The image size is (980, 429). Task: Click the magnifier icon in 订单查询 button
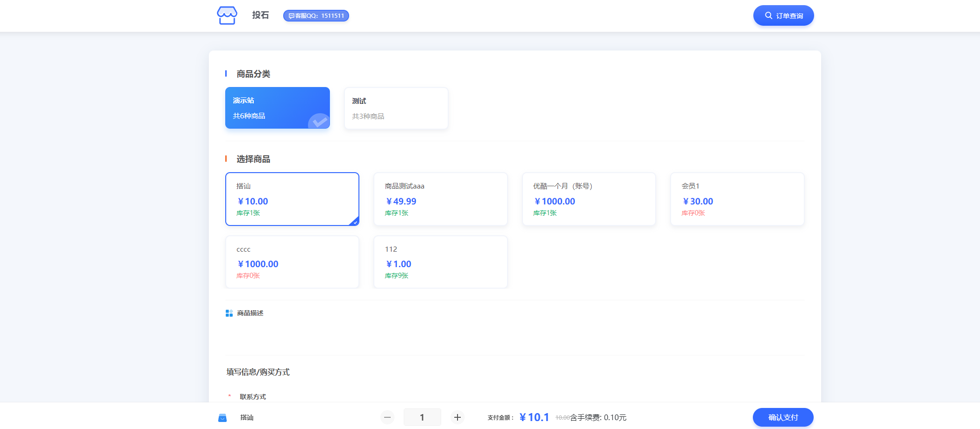coord(768,16)
